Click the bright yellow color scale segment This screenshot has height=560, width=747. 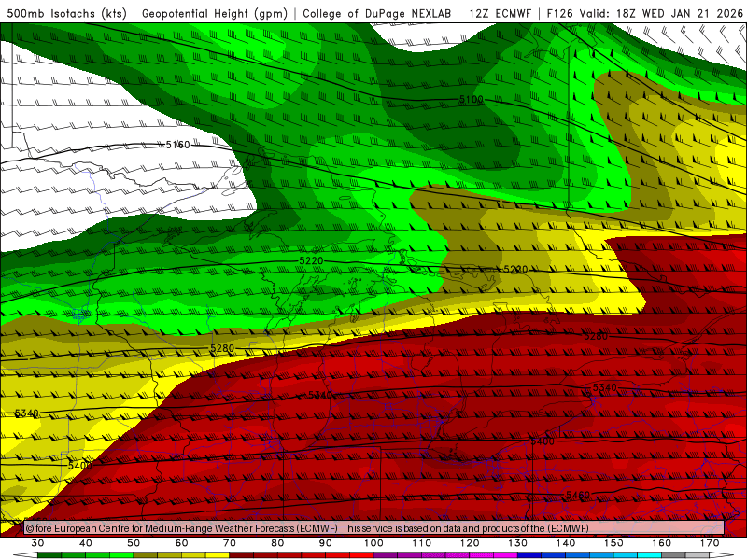pyautogui.click(x=218, y=555)
